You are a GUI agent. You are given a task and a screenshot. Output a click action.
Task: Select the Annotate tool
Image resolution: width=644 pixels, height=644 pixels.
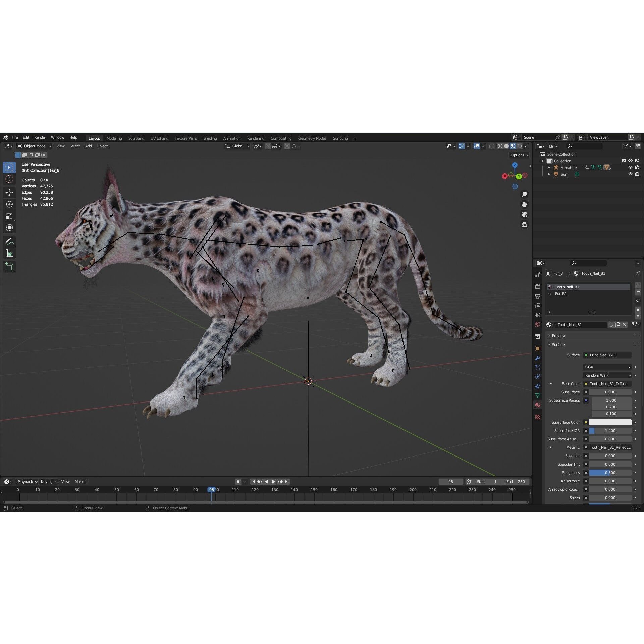(9, 241)
